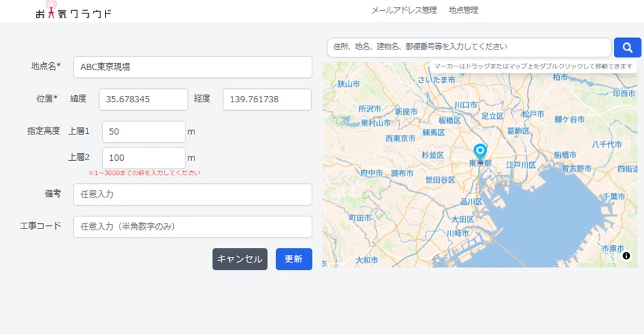Click the 備考 remarks field
Image resolution: width=644 pixels, height=334 pixels.
click(193, 194)
